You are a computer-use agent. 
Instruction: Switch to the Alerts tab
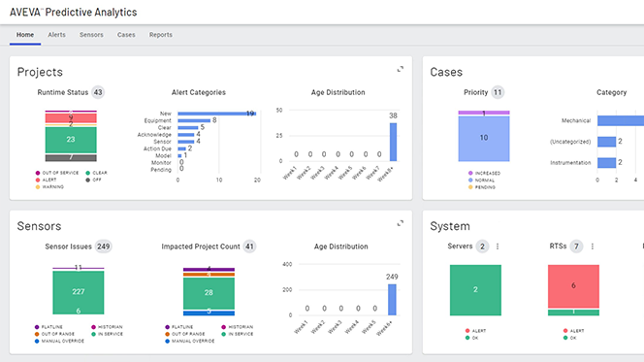56,35
